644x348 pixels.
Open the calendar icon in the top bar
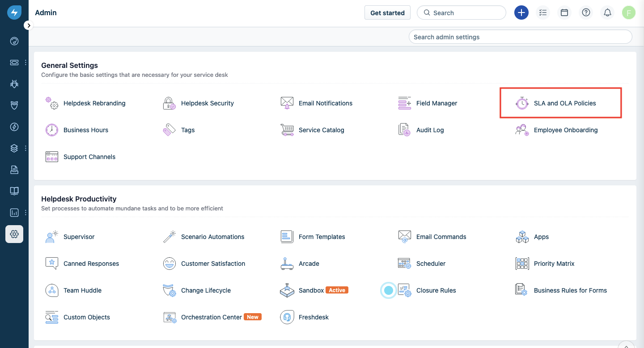coord(564,13)
